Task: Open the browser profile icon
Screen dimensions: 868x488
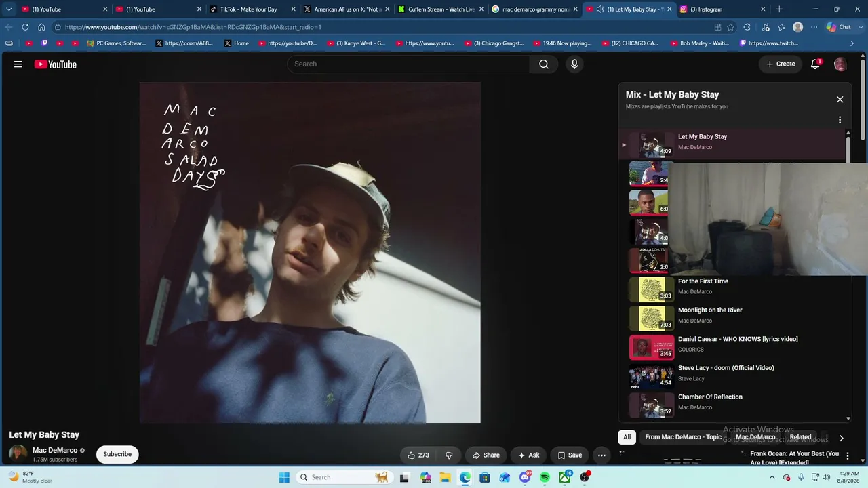Action: coord(798,27)
